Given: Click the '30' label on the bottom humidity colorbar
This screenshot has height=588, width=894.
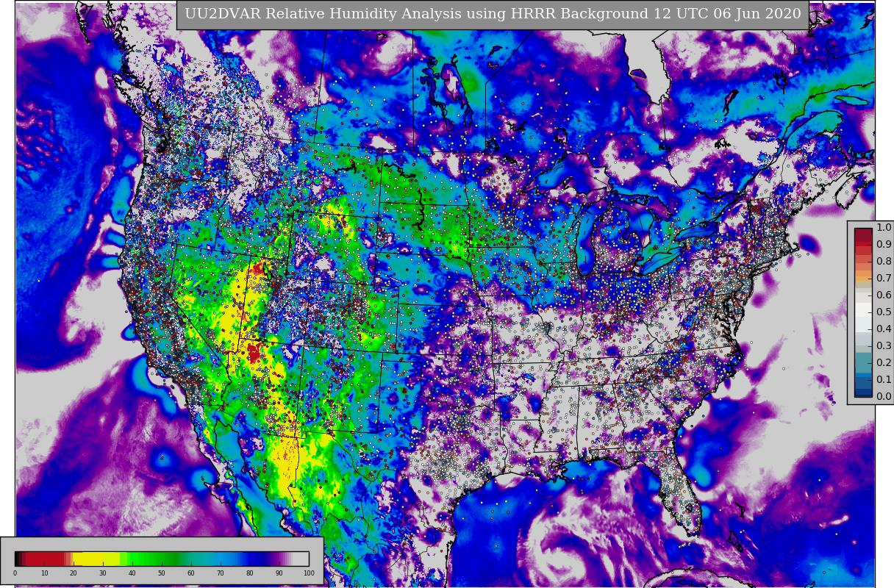Looking at the screenshot, I should (x=103, y=573).
